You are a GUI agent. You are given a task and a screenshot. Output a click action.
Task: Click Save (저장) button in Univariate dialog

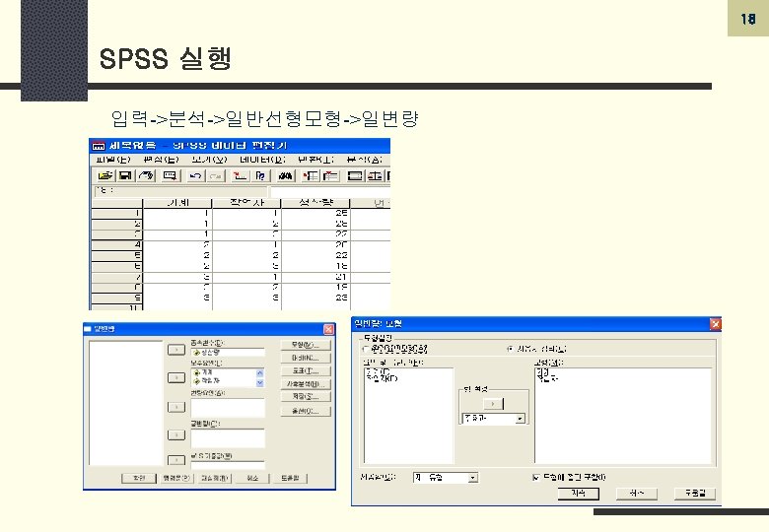tap(306, 397)
